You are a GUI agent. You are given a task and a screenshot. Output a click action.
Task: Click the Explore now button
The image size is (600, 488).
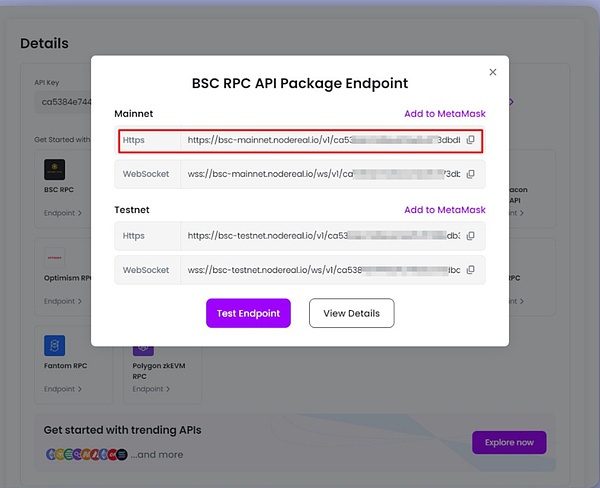(x=509, y=442)
